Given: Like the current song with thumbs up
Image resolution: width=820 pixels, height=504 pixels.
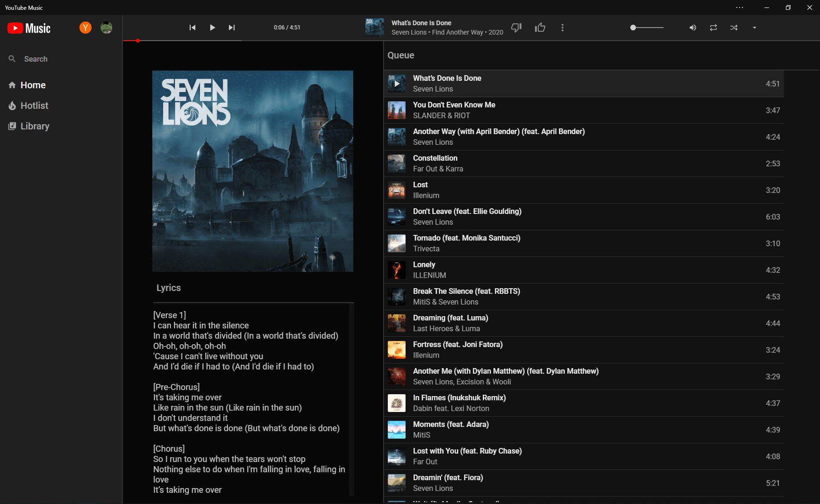Looking at the screenshot, I should tap(540, 28).
